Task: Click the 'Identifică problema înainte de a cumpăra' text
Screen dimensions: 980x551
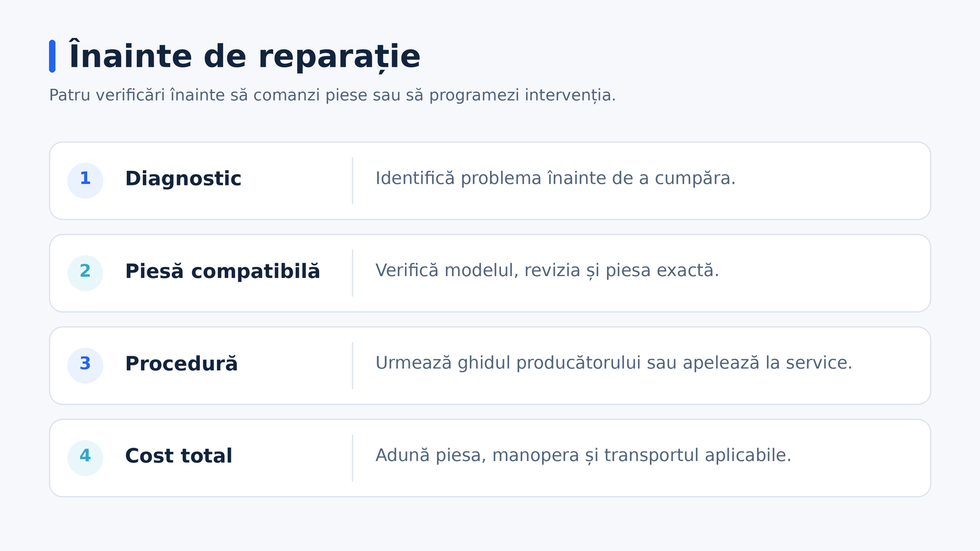Action: 556,178
